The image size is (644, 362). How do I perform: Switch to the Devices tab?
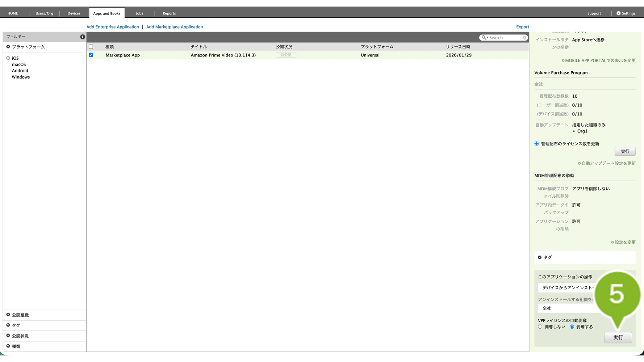[74, 13]
